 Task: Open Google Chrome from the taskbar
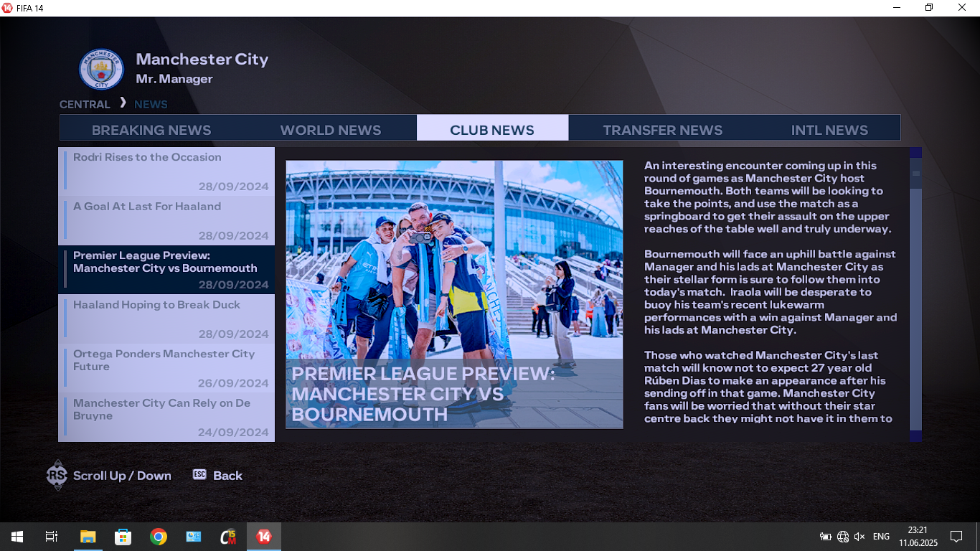(x=159, y=537)
